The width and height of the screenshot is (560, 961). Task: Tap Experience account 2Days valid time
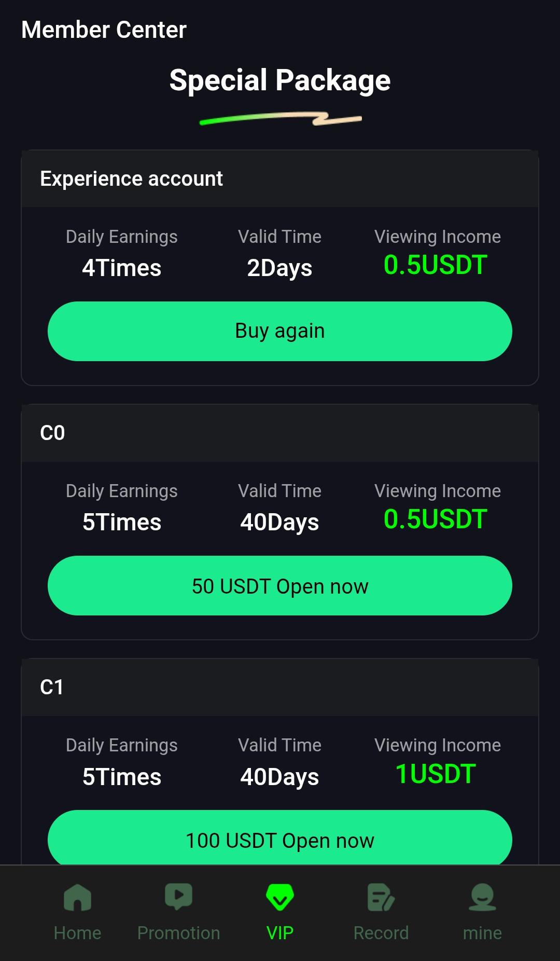[x=279, y=268]
